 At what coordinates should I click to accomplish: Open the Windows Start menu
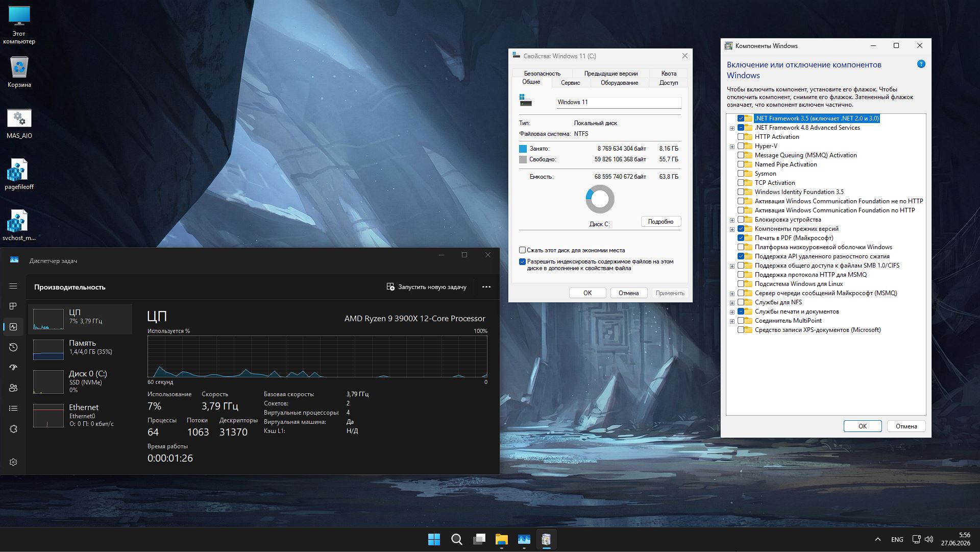(x=434, y=539)
